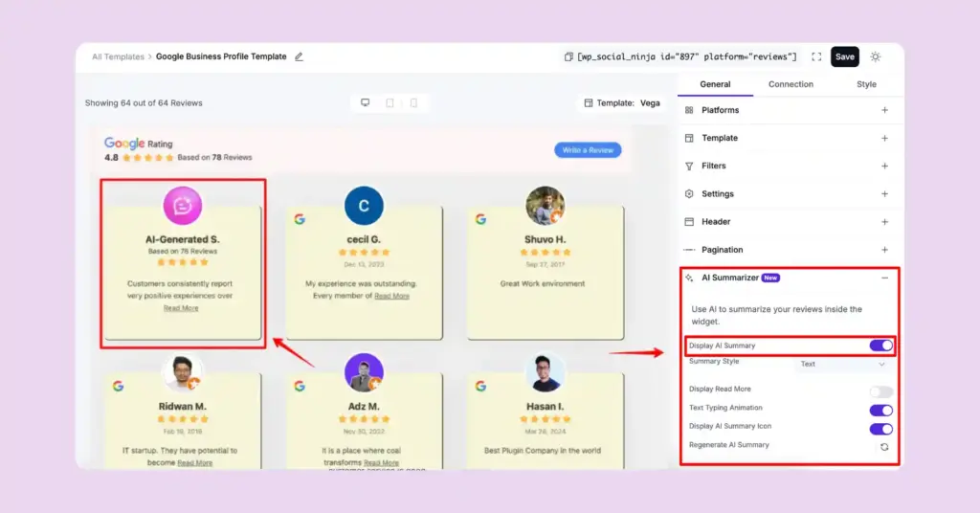Viewport: 980px width, 513px height.
Task: Save the template
Action: (844, 56)
